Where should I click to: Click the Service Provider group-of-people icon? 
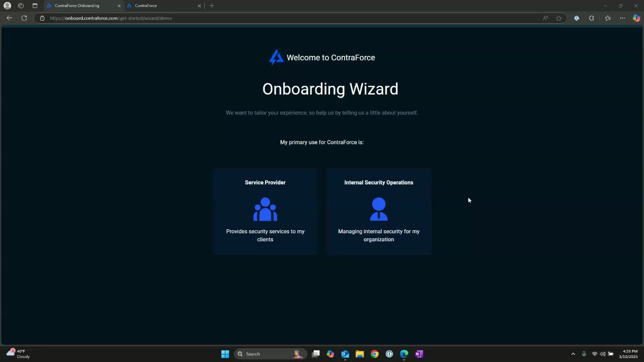point(265,209)
